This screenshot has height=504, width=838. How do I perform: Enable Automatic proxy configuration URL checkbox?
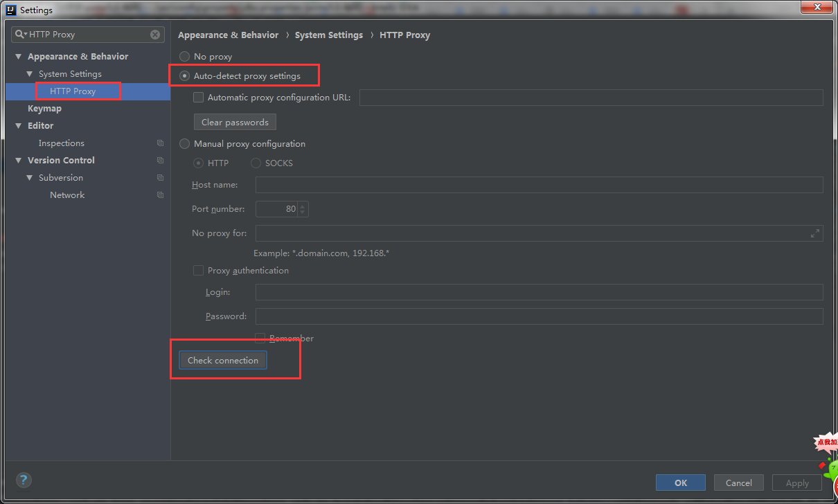pyautogui.click(x=198, y=98)
